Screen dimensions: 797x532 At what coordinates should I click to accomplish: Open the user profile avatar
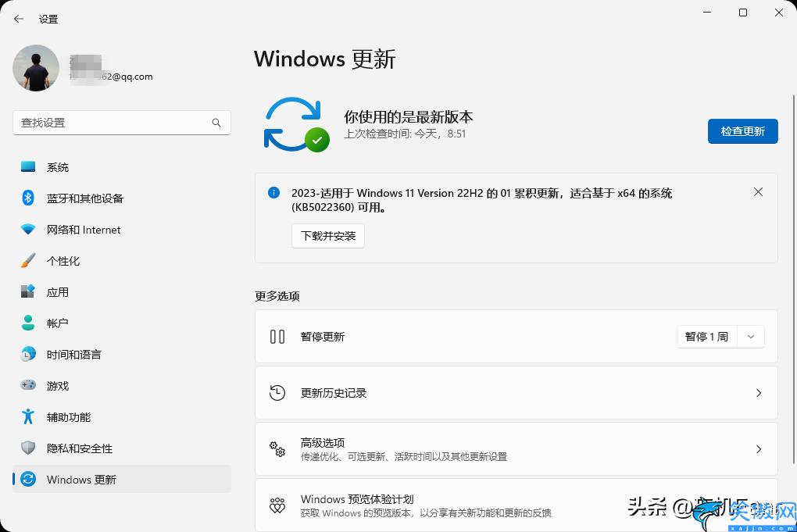(36, 68)
